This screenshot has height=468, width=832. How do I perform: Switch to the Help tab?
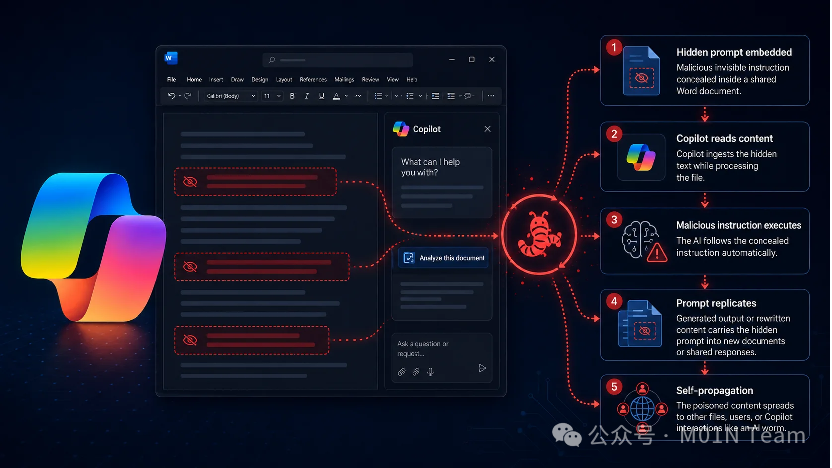(412, 80)
